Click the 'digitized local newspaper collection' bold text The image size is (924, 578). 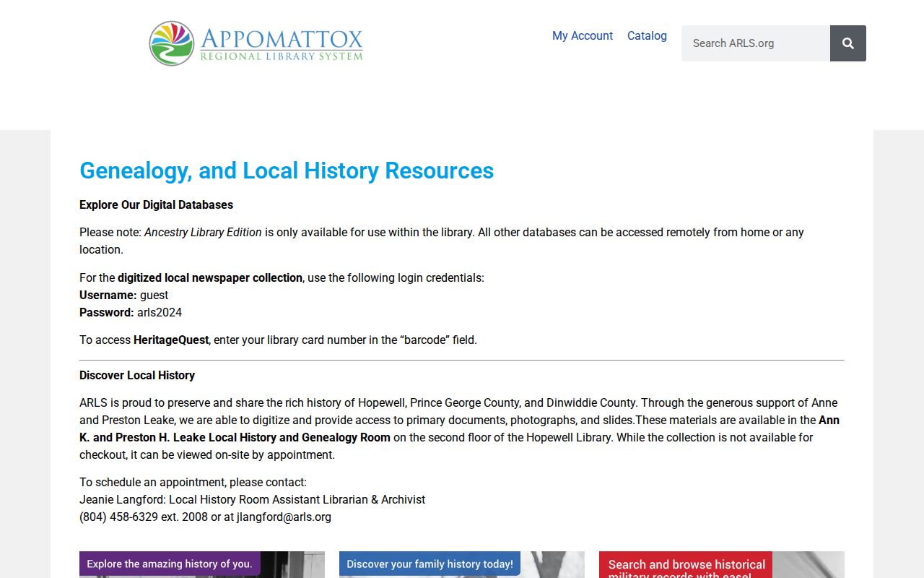tap(210, 277)
